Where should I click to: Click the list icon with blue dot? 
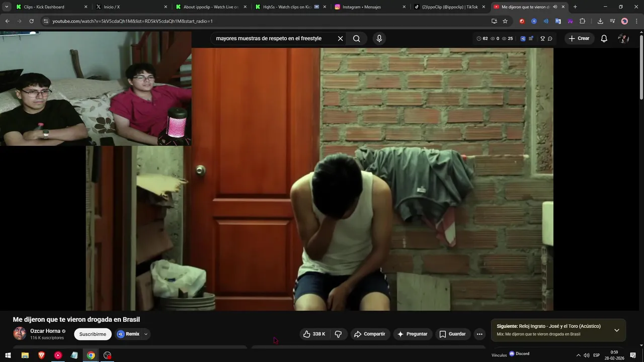(x=531, y=39)
